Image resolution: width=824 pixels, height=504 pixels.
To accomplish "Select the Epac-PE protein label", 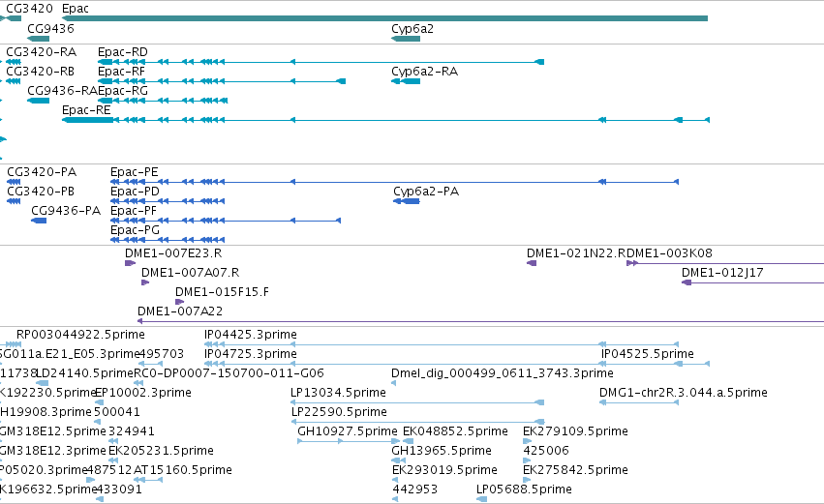I will pyautogui.click(x=134, y=172).
